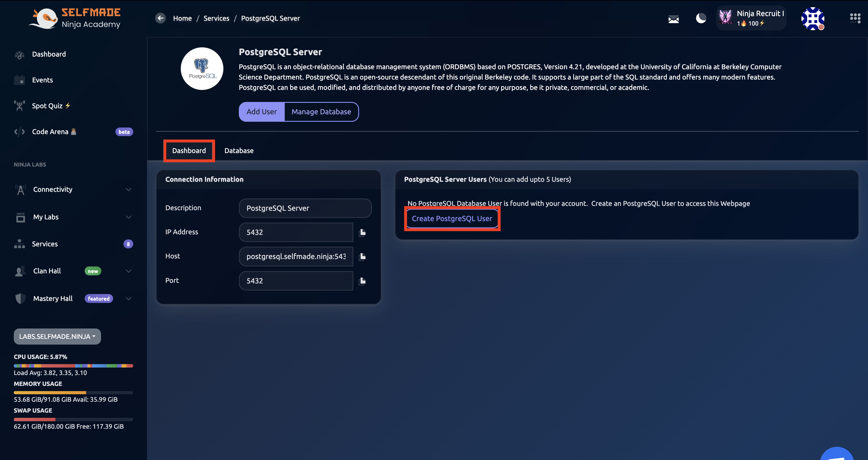Switch to the Database tab

click(239, 151)
